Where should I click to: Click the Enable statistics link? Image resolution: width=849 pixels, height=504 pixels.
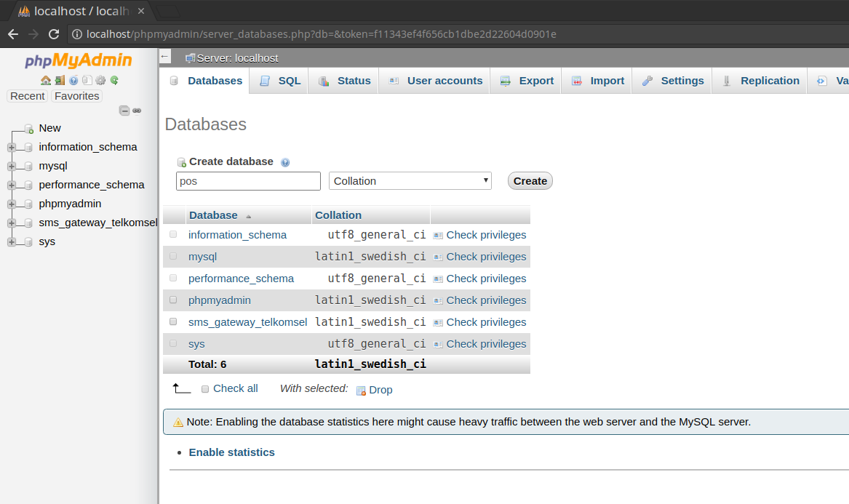click(231, 452)
